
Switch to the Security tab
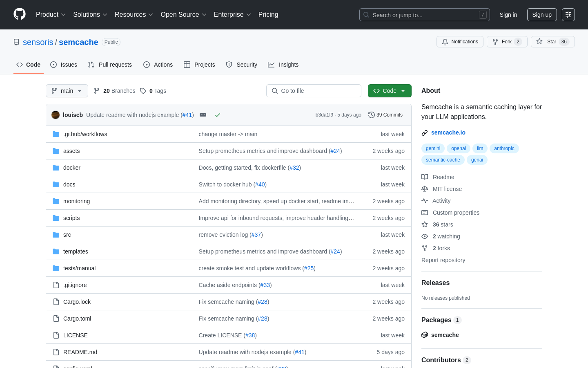click(242, 65)
